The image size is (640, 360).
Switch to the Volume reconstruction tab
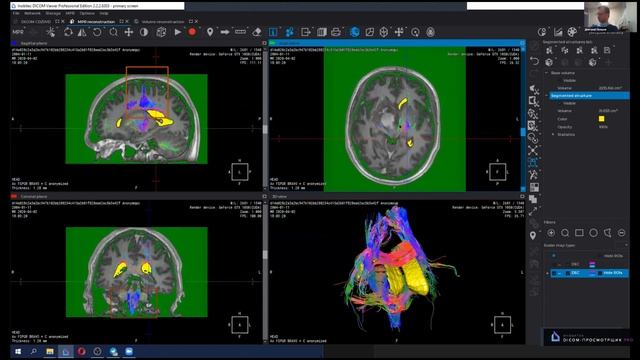click(x=162, y=21)
